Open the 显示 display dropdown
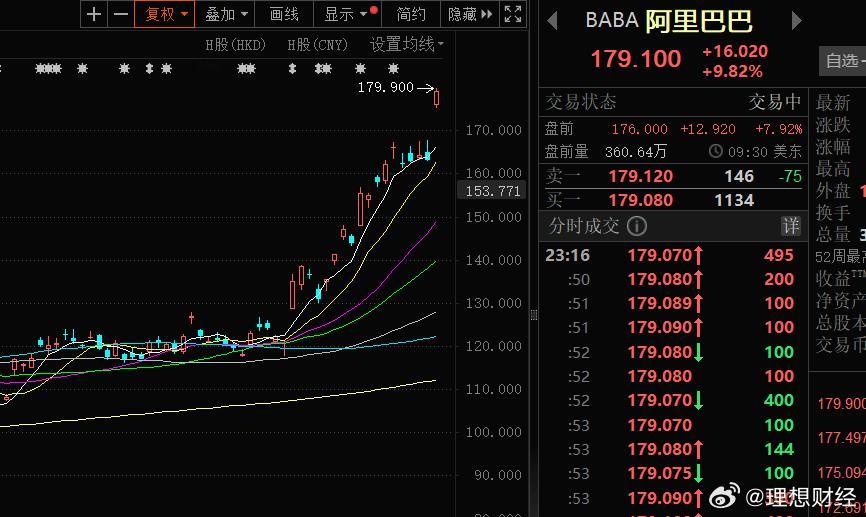866x517 pixels. tap(347, 14)
